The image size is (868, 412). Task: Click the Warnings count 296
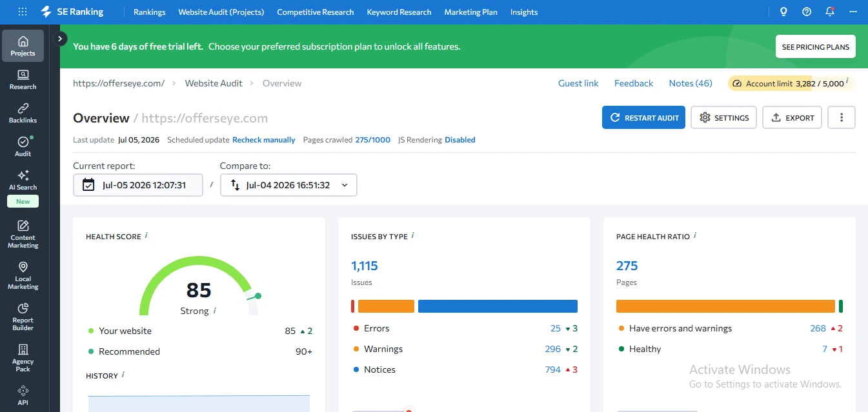pyautogui.click(x=553, y=349)
